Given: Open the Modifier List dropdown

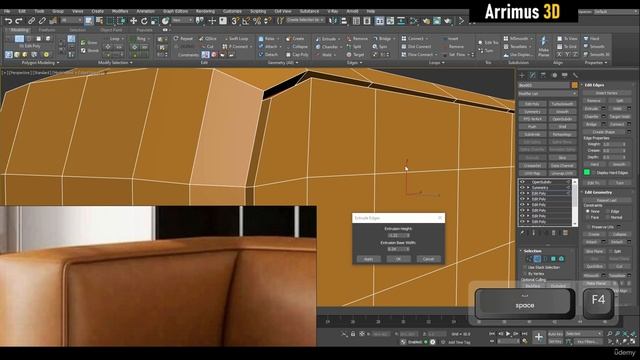Looking at the screenshot, I should (x=547, y=94).
